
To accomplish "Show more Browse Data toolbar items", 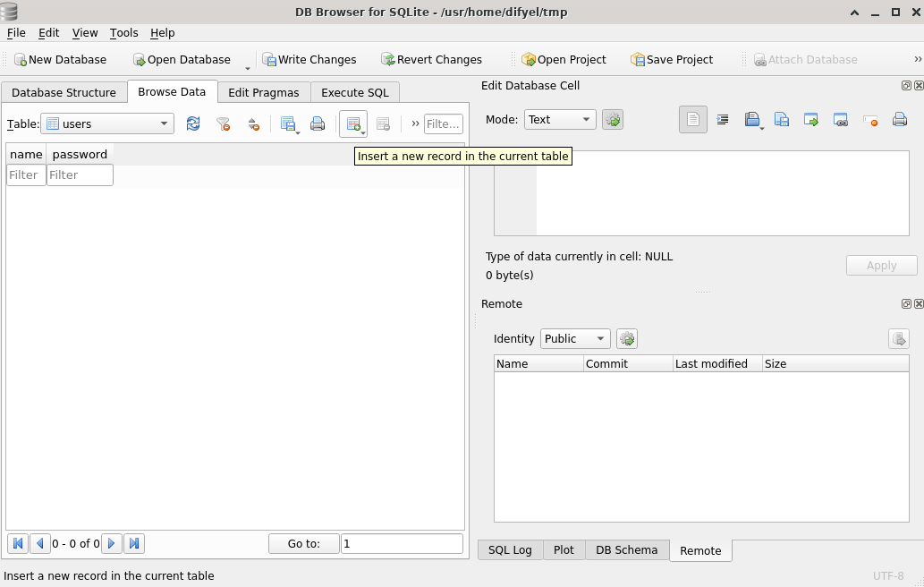I will pos(415,123).
